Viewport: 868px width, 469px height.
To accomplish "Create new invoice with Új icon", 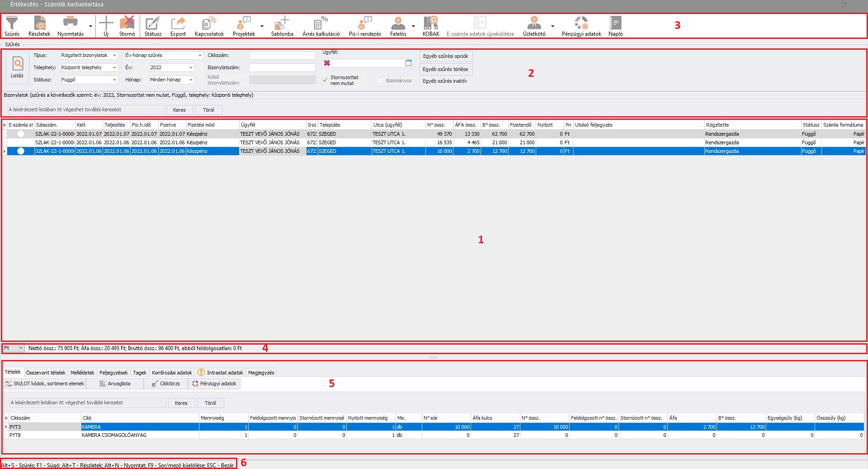I will (106, 23).
